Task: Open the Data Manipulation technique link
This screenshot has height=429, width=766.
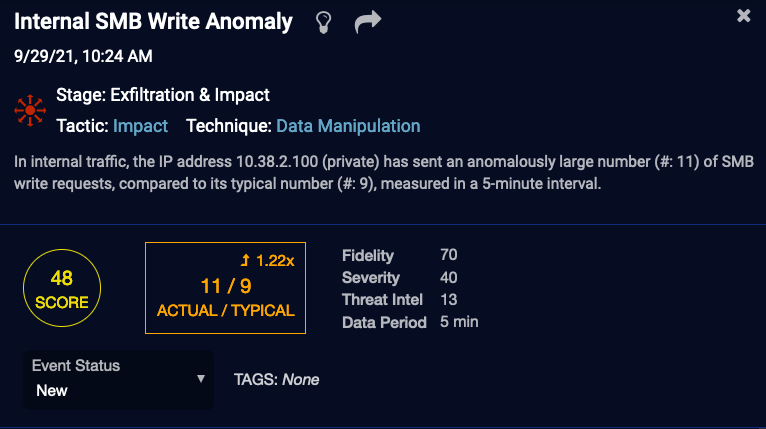Action: point(348,126)
